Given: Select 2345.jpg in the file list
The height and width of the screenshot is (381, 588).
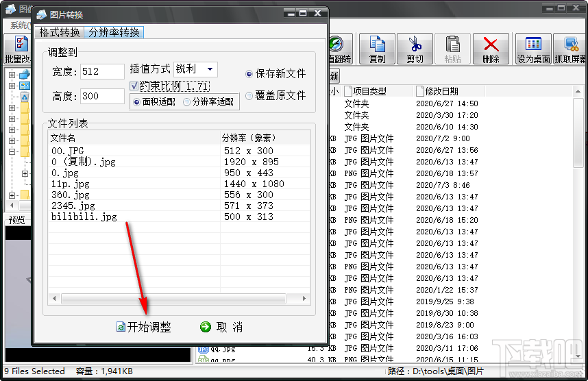Looking at the screenshot, I should [x=73, y=206].
